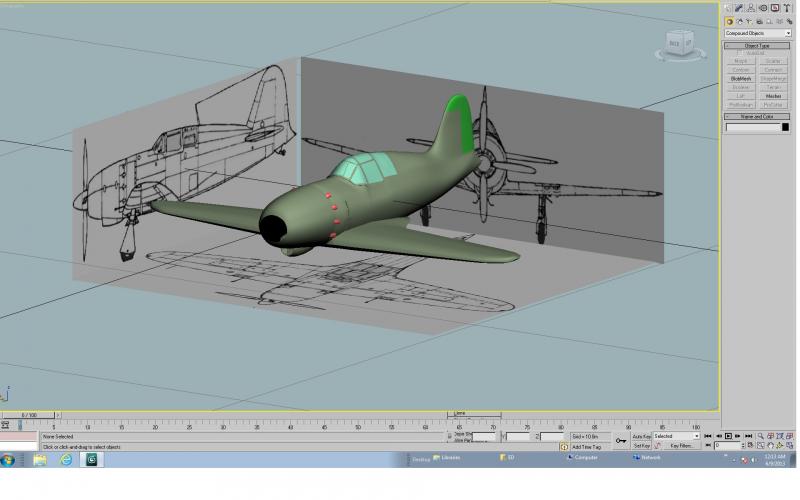Click the current frame number field
The image size is (800, 500).
coord(728,446)
